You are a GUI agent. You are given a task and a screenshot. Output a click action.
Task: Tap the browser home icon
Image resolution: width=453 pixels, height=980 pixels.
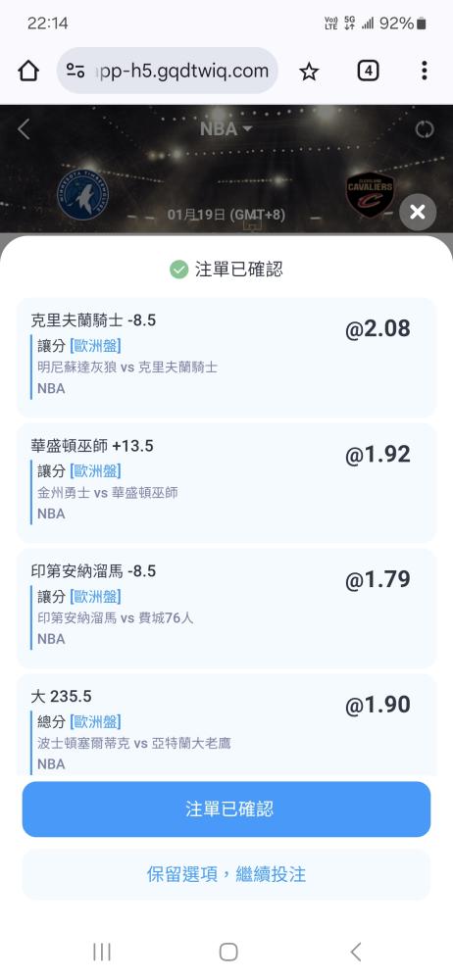tap(28, 71)
